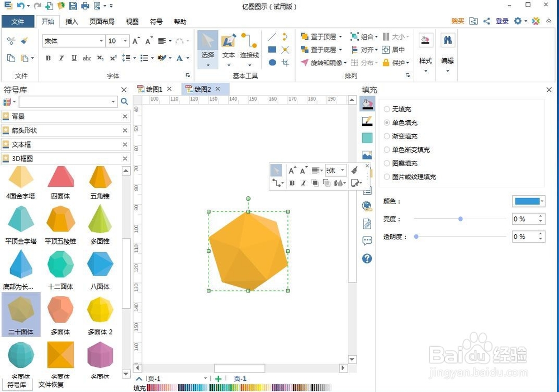Open the 颜色 color dropdown

542,201
